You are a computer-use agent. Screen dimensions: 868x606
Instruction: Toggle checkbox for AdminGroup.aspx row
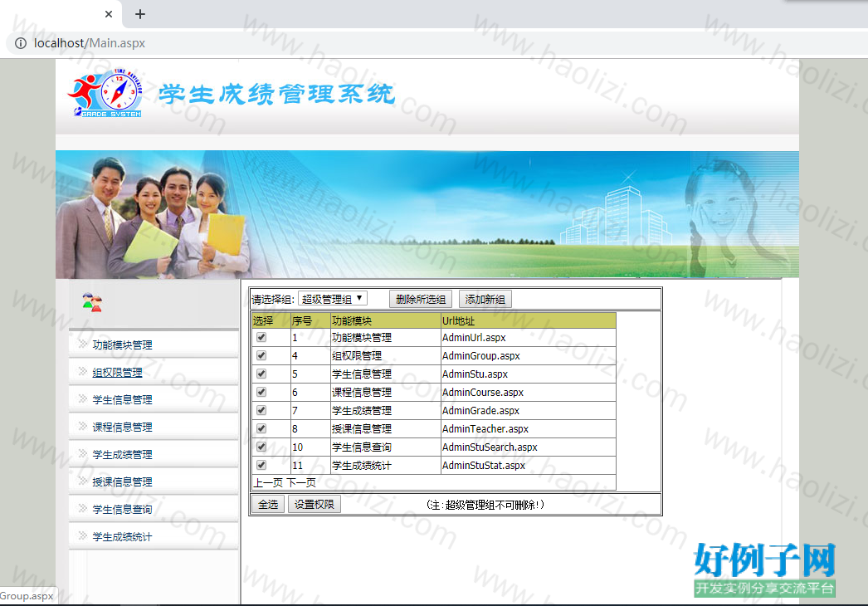click(261, 355)
